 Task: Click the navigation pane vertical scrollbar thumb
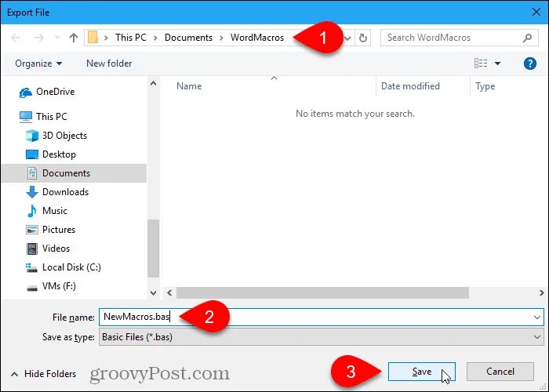tap(153, 249)
